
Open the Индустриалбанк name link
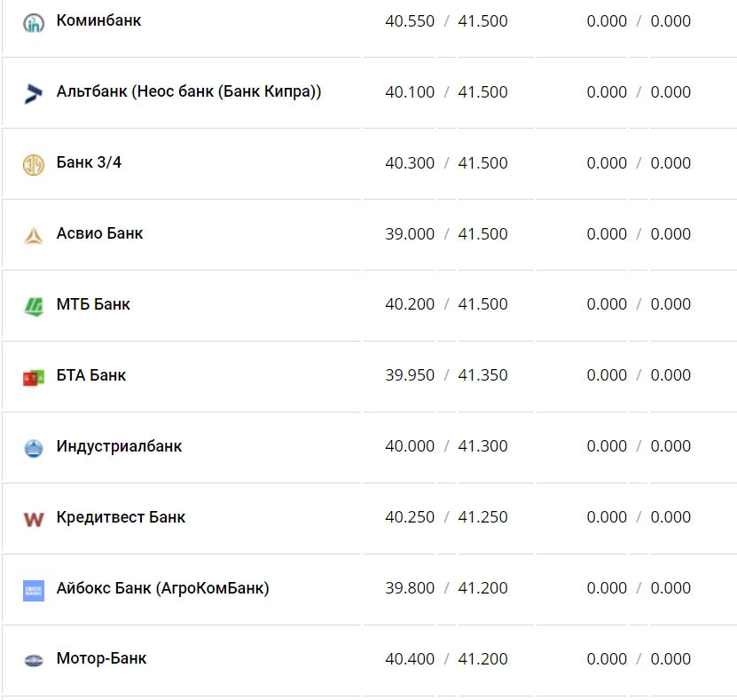coord(119,446)
